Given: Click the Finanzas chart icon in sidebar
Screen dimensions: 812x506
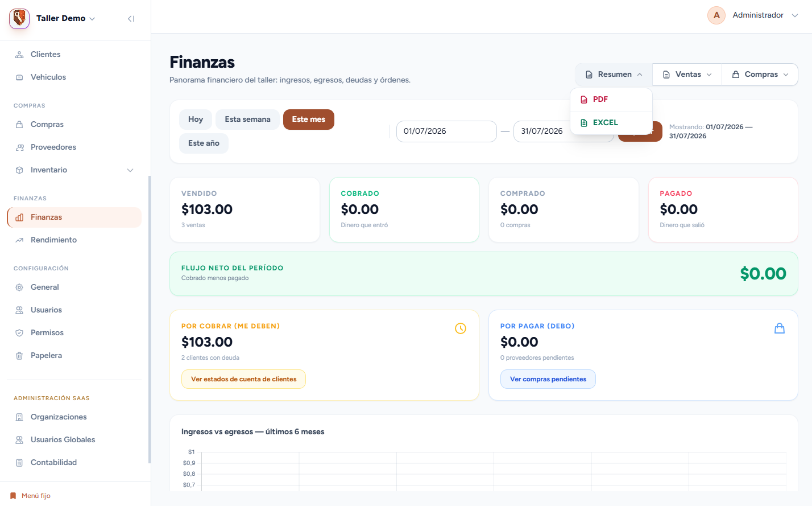Looking at the screenshot, I should 19,217.
